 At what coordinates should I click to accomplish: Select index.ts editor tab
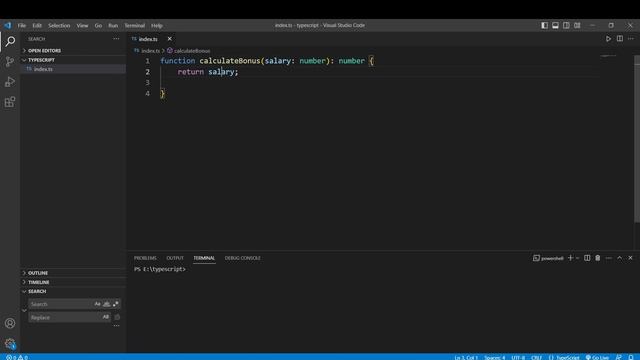click(148, 39)
